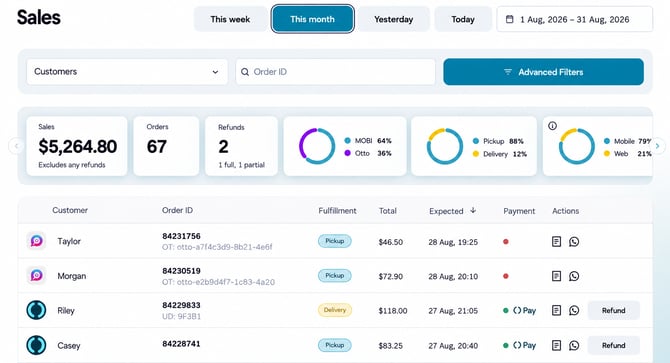The height and width of the screenshot is (363, 670).
Task: Click the Pickup/Delivery donut chart
Action: [x=445, y=146]
